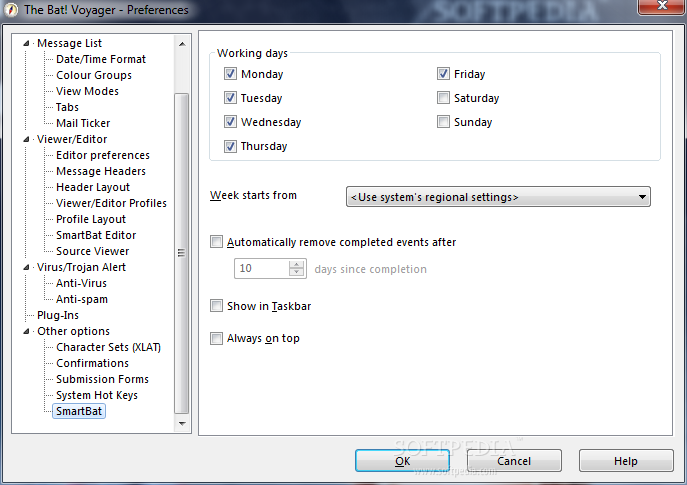Open Header Layout settings
The width and height of the screenshot is (687, 485).
93,187
